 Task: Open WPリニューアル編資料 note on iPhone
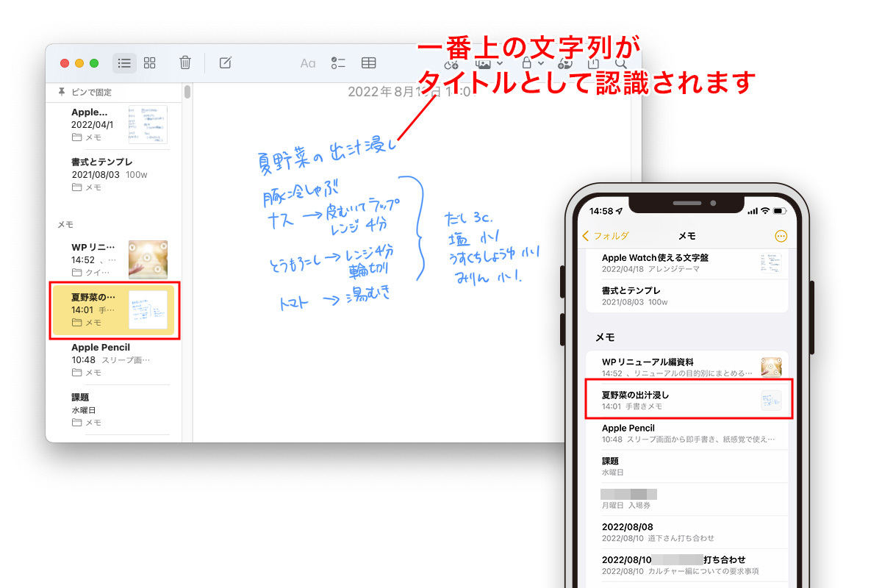pyautogui.click(x=686, y=367)
